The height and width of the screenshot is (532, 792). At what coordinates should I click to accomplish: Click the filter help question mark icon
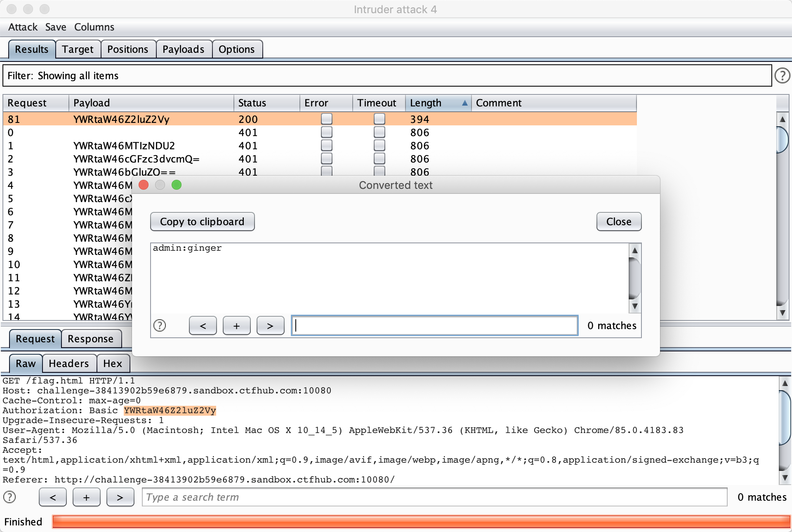782,75
